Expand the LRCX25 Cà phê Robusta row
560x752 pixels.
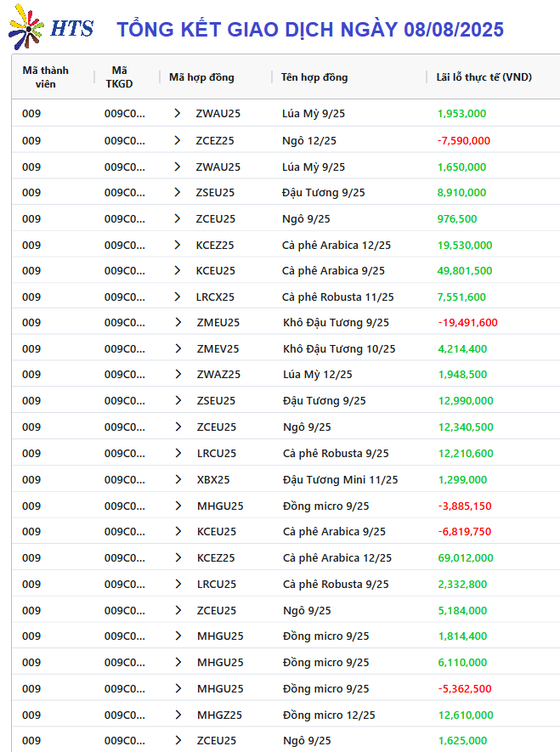(x=178, y=297)
